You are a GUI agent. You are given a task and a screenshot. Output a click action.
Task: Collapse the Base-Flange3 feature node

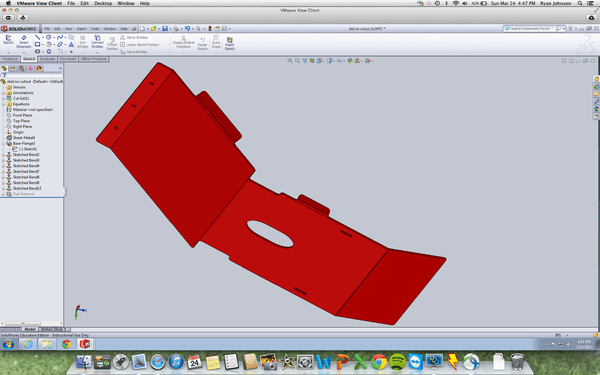click(x=3, y=143)
